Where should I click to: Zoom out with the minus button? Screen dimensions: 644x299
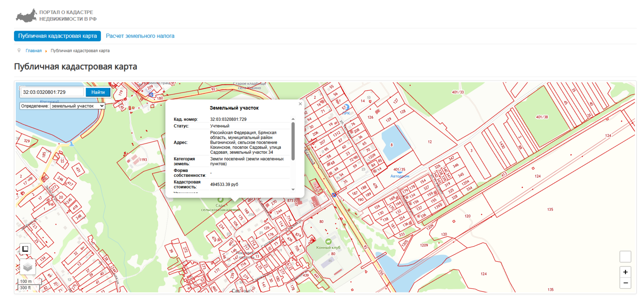tap(625, 283)
